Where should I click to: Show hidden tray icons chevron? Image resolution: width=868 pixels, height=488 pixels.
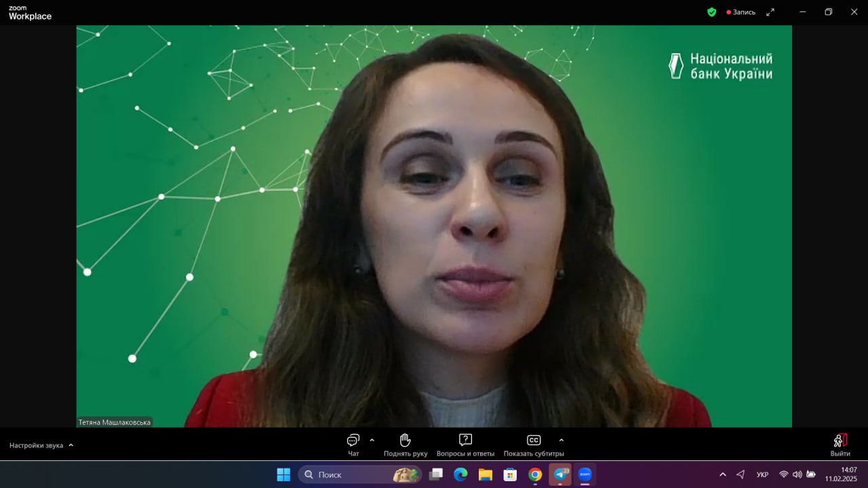[723, 474]
